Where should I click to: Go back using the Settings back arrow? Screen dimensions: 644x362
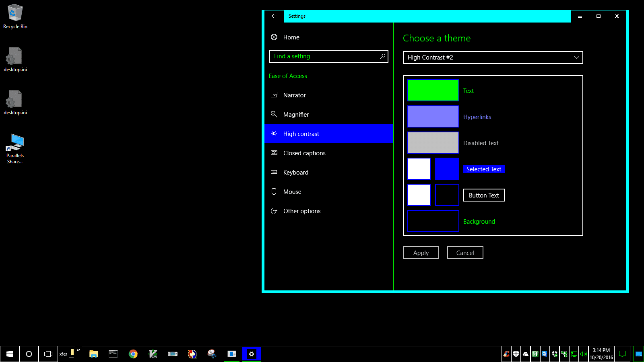coord(274,16)
